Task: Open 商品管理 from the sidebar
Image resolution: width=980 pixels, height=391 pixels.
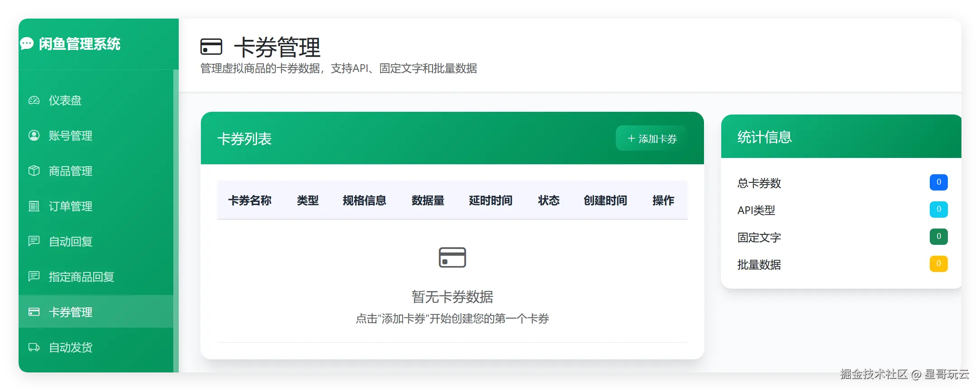Action: click(96, 171)
